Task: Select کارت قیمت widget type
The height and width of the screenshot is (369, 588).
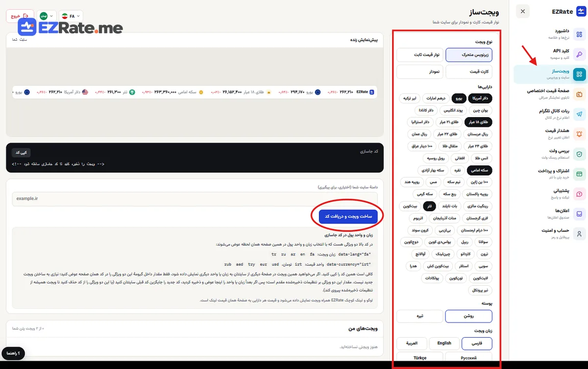Action: (468, 72)
